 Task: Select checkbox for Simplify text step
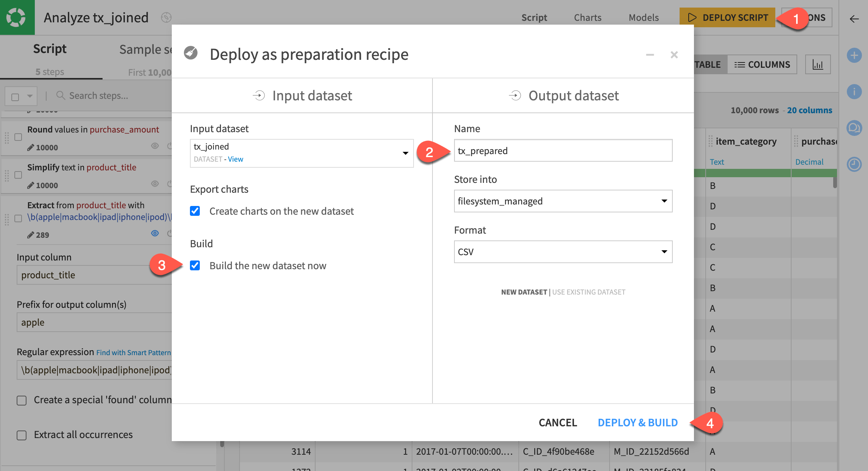tap(18, 175)
